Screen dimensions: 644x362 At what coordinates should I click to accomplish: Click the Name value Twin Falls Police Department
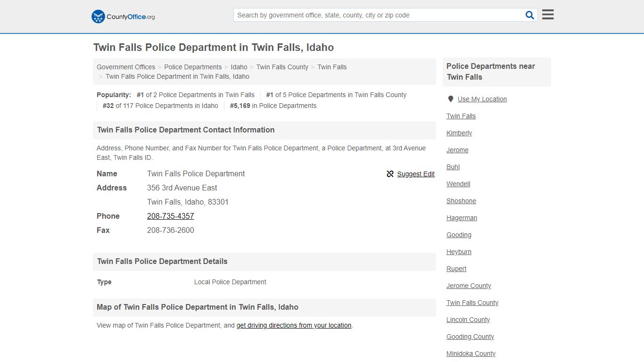coord(196,173)
